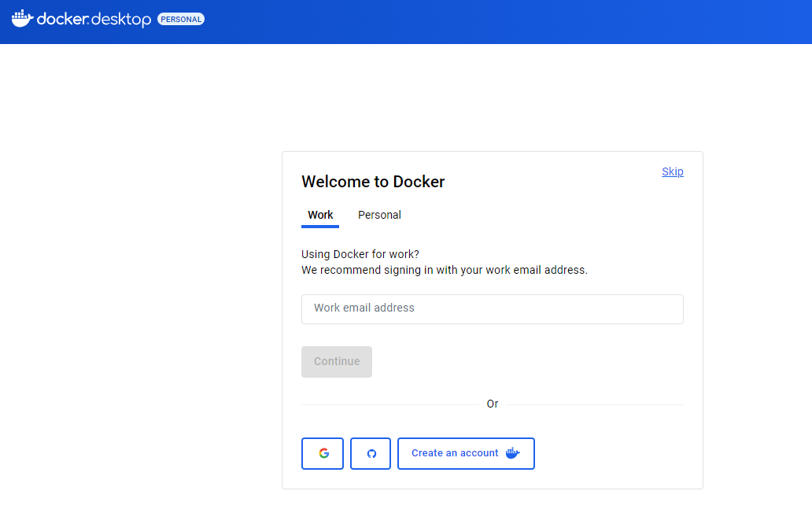Switch to the Personal tab
Screen dimensions: 812x513
[379, 216]
